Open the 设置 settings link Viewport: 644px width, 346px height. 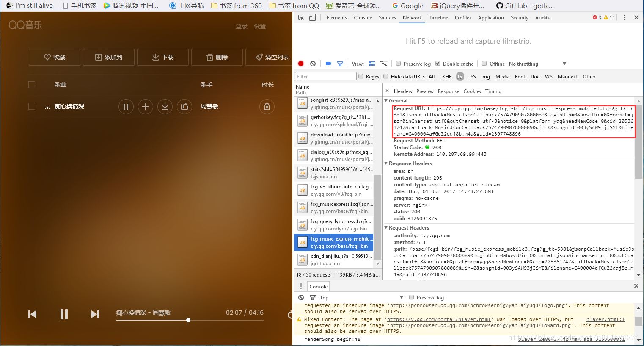coord(260,26)
